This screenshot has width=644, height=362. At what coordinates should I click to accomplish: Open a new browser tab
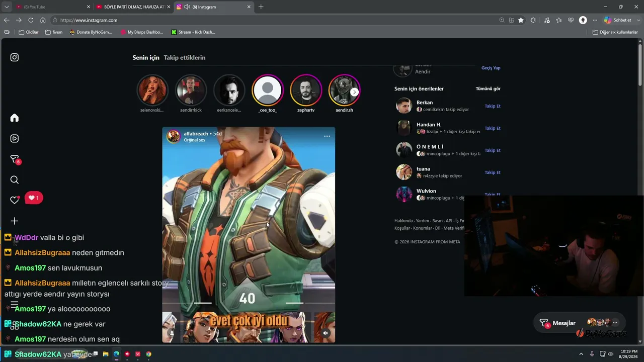(x=261, y=7)
